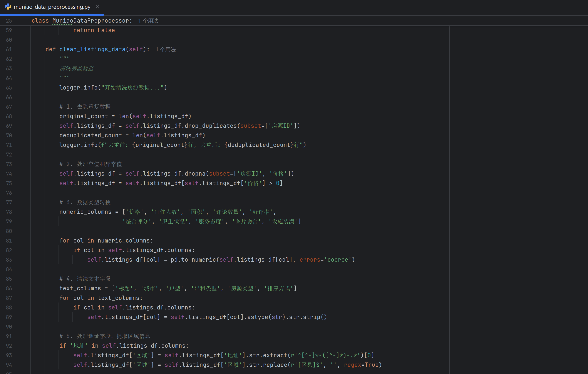Click the return False statement
Screen dimensions: 588x374
(94, 30)
